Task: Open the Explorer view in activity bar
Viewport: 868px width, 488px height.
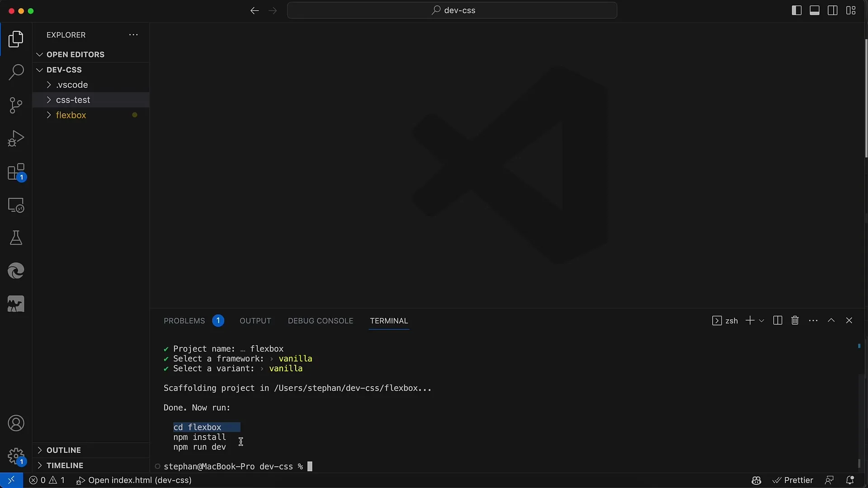Action: click(x=16, y=39)
